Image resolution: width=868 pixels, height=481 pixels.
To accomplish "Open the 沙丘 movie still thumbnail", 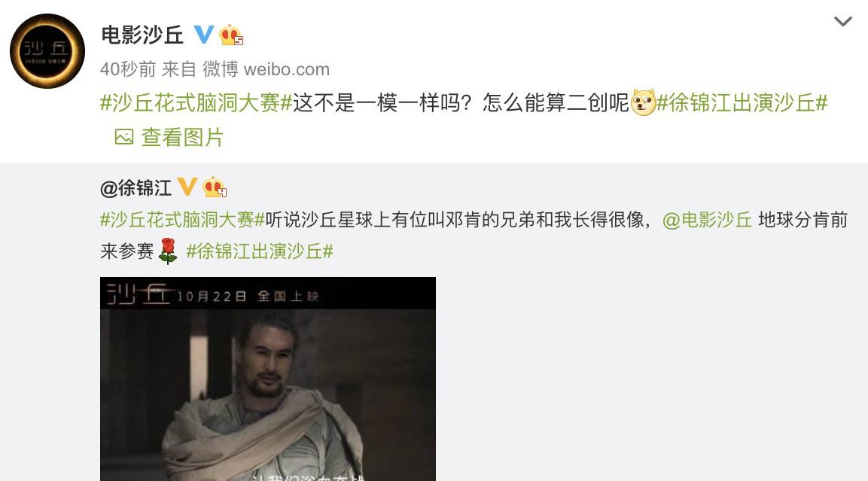I will tap(268, 379).
